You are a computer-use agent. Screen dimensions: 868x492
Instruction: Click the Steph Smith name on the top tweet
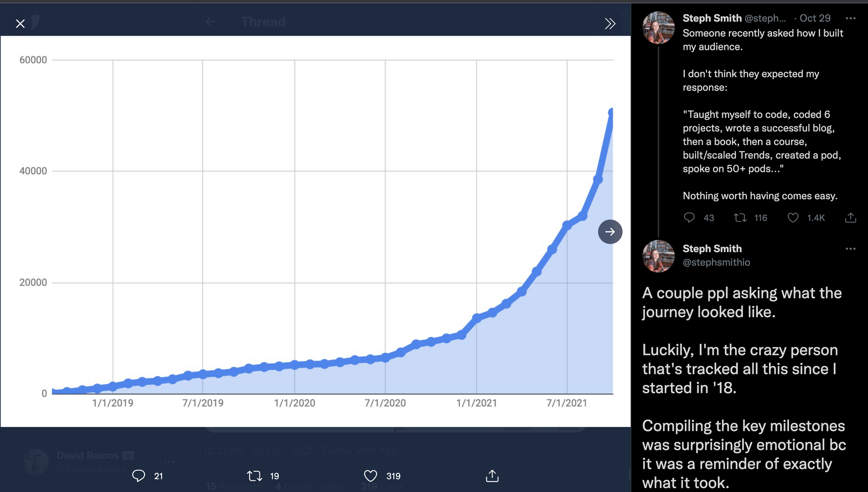712,18
